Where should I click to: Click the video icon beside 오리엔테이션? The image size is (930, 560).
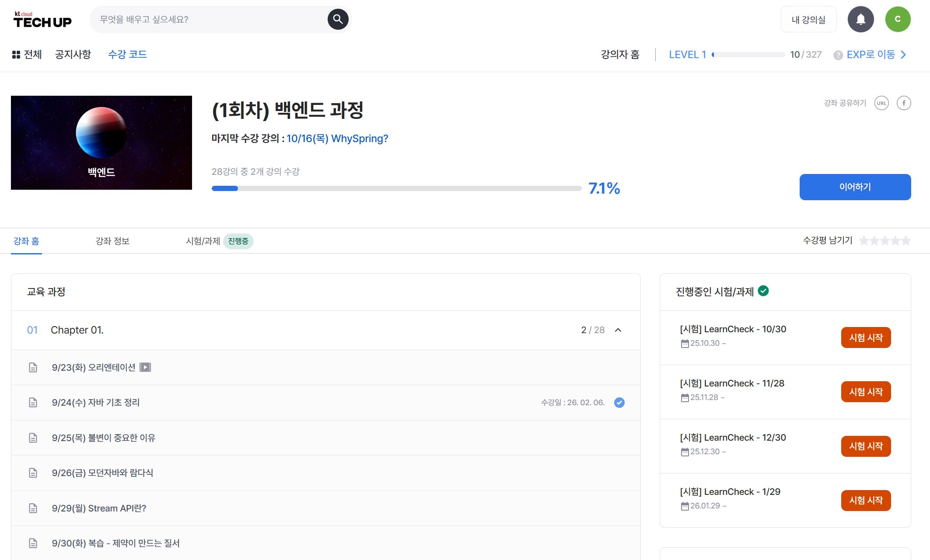(145, 367)
